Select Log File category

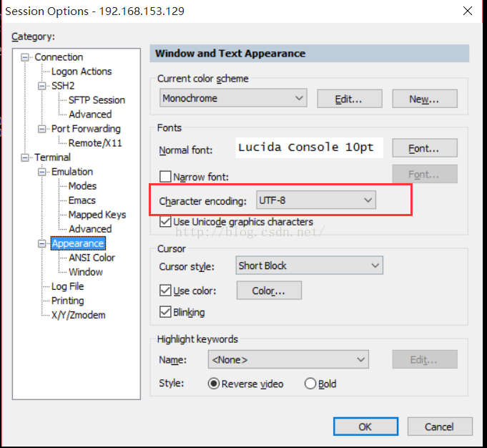(x=67, y=286)
